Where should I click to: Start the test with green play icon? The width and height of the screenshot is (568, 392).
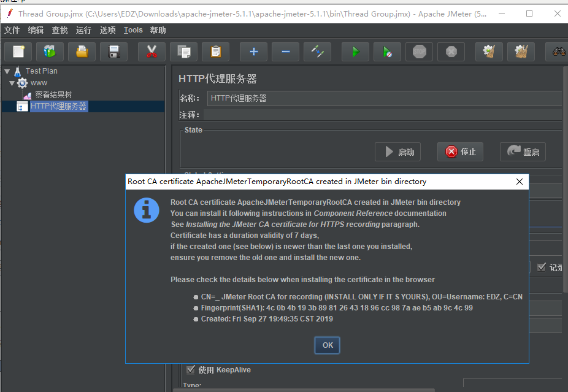[355, 52]
